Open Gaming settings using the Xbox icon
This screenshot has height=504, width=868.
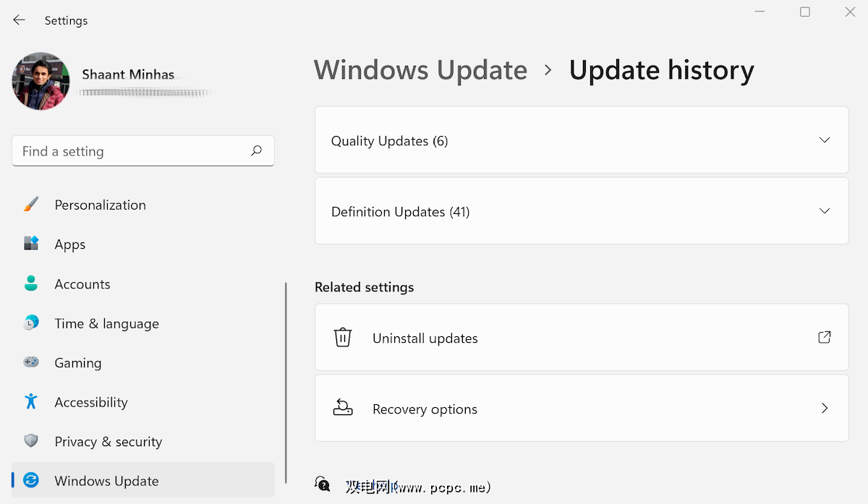(30, 362)
